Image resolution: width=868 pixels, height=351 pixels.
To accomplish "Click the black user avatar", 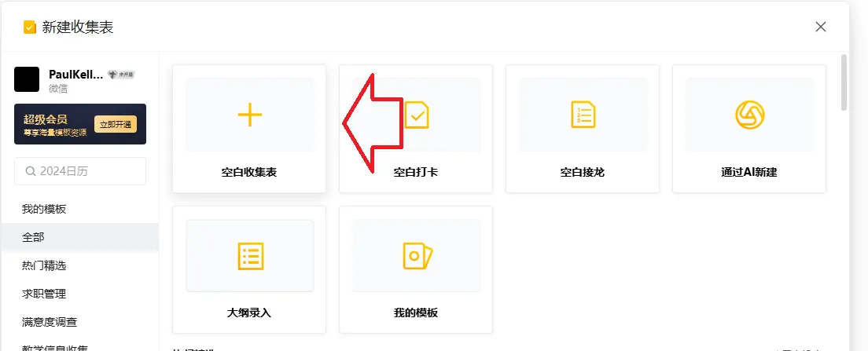I will point(27,79).
